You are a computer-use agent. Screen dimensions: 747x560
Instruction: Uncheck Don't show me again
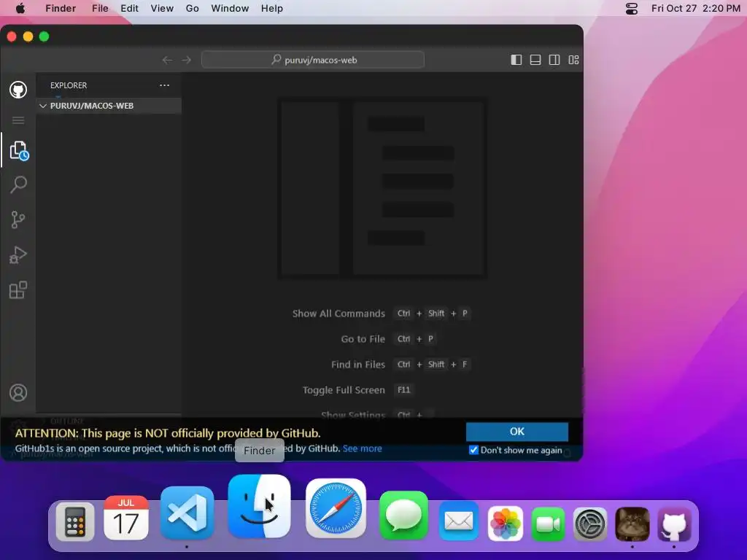pyautogui.click(x=473, y=450)
